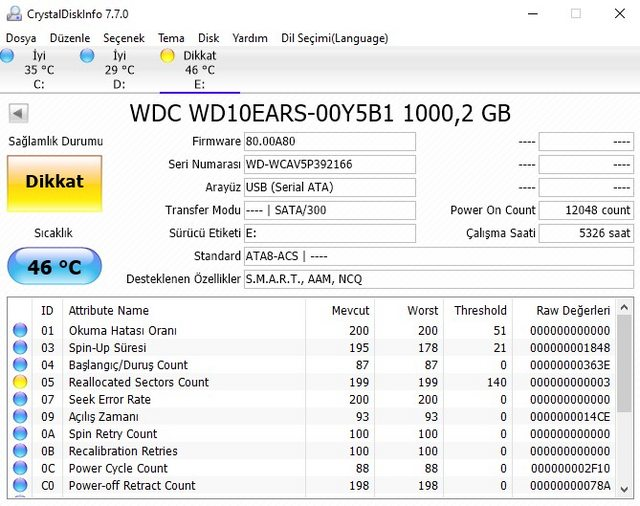Close the CrystalDiskInfo window
Viewport: 640px width, 506px height.
620,14
